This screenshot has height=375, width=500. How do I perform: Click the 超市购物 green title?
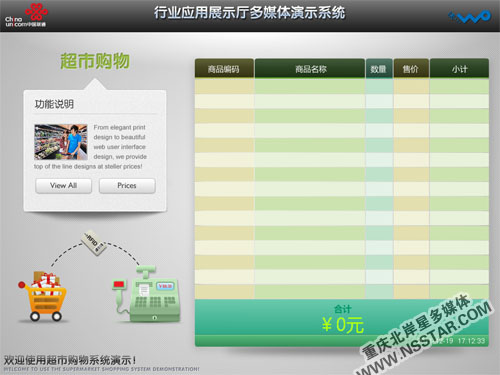(95, 61)
